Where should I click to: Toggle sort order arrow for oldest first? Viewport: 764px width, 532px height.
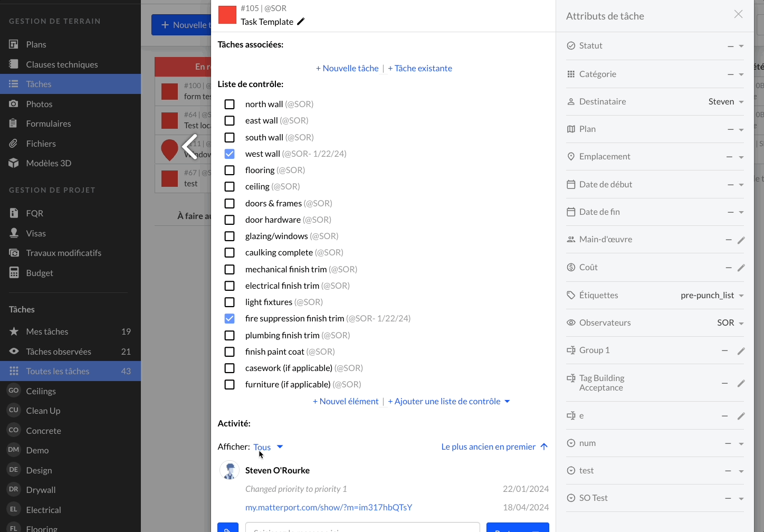coord(544,446)
